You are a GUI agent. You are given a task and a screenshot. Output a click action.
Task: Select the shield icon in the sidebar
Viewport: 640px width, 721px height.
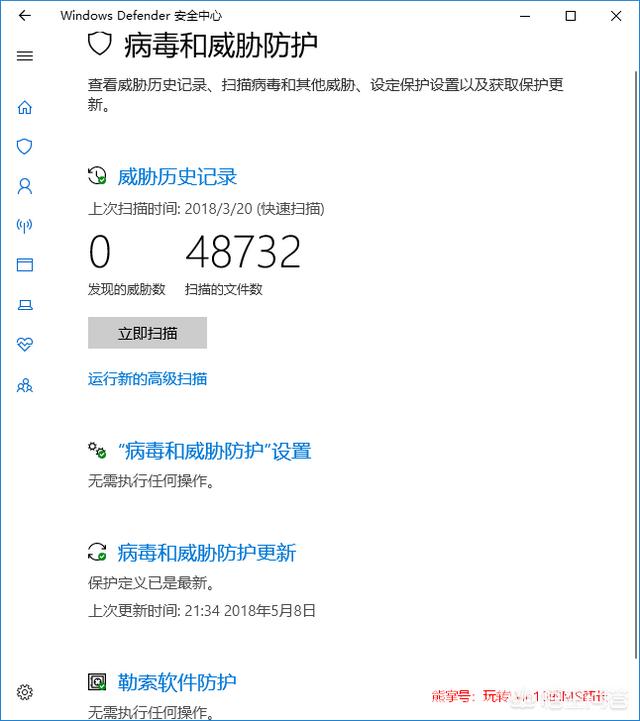point(25,146)
